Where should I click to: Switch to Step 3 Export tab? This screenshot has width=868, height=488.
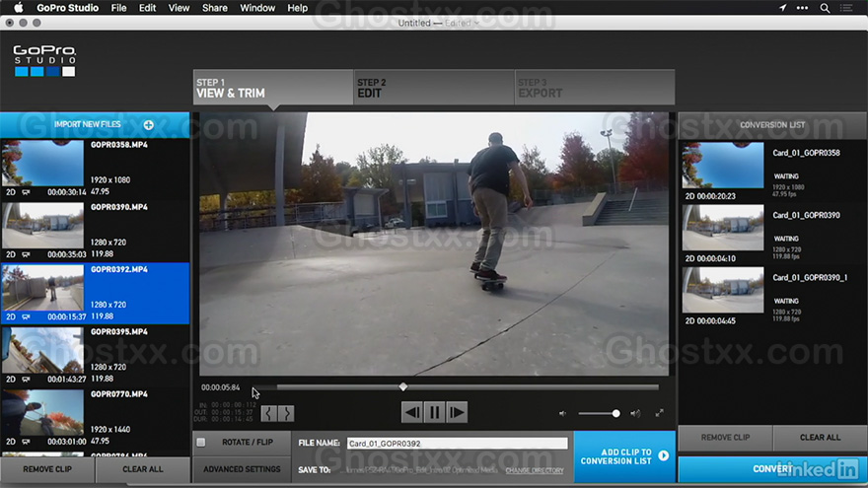click(595, 88)
